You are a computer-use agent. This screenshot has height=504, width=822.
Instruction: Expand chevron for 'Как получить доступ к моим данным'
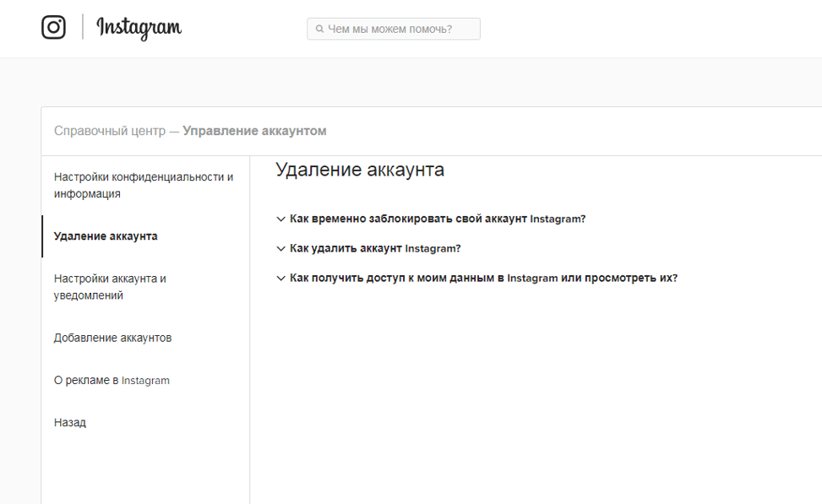click(281, 279)
